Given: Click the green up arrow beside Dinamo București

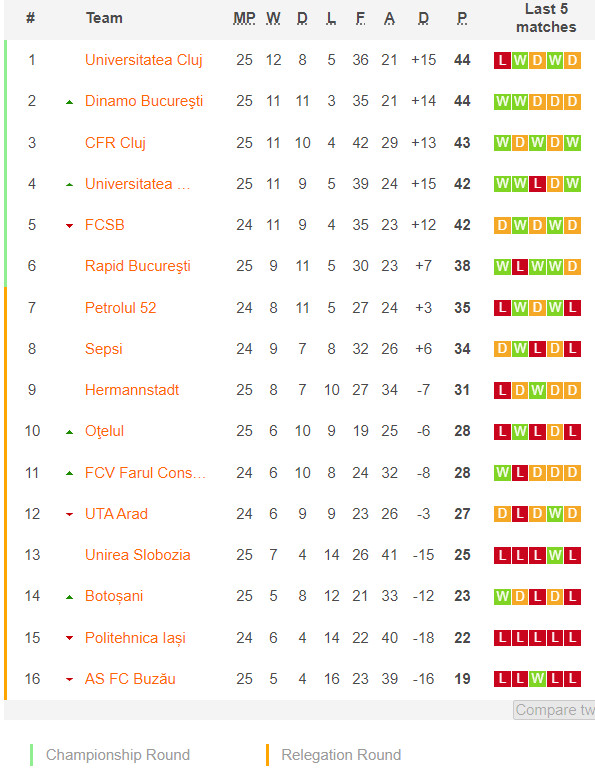Looking at the screenshot, I should [x=70, y=102].
